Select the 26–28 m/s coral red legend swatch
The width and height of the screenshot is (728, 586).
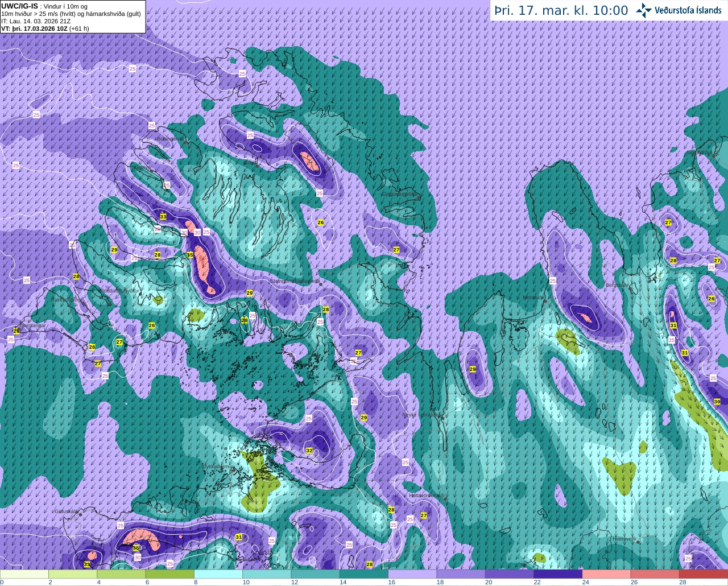coord(655,574)
